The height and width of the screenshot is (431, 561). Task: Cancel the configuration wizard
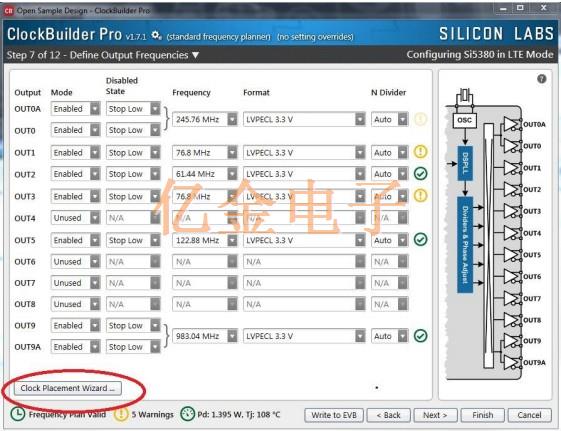[529, 415]
